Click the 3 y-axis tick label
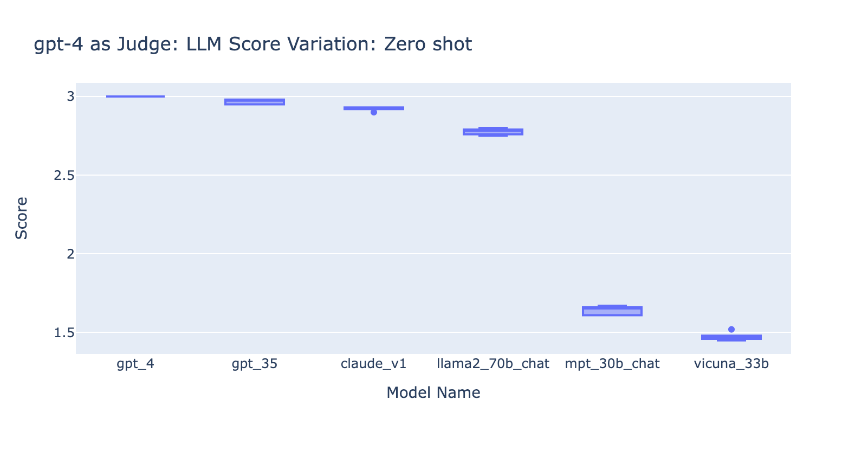Image resolution: width=868 pixels, height=451 pixels. (70, 97)
